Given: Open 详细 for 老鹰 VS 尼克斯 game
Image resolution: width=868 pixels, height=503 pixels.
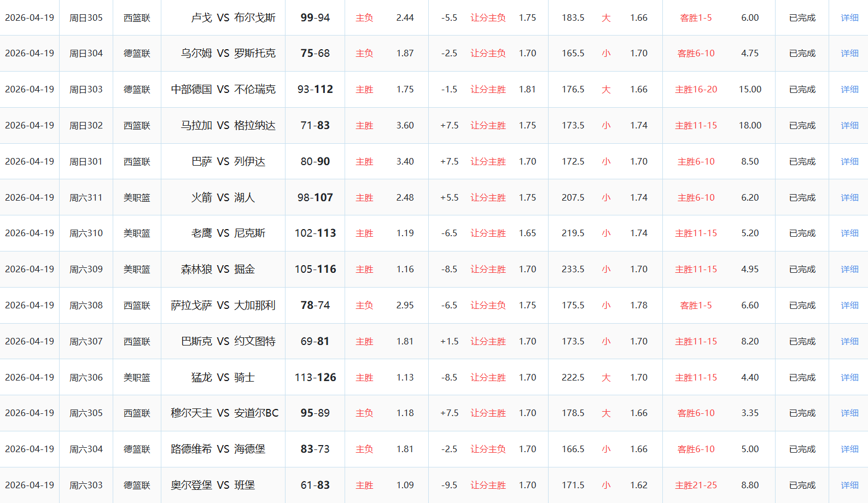Looking at the screenshot, I should 849,233.
